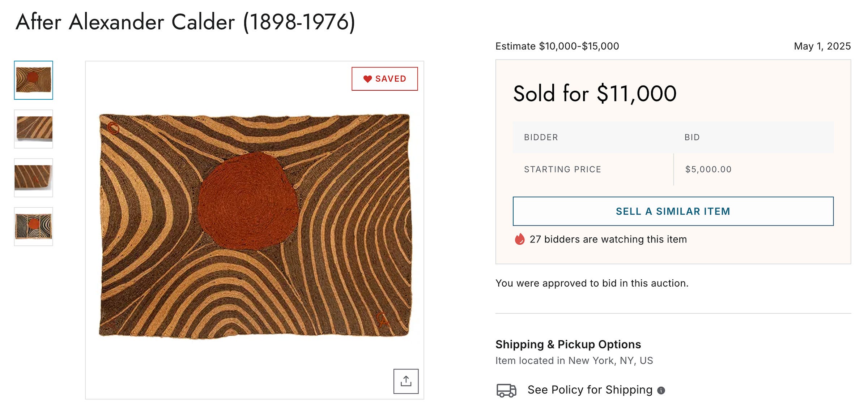Click the main rug image to enlarge
The image size is (868, 417).
tap(255, 226)
